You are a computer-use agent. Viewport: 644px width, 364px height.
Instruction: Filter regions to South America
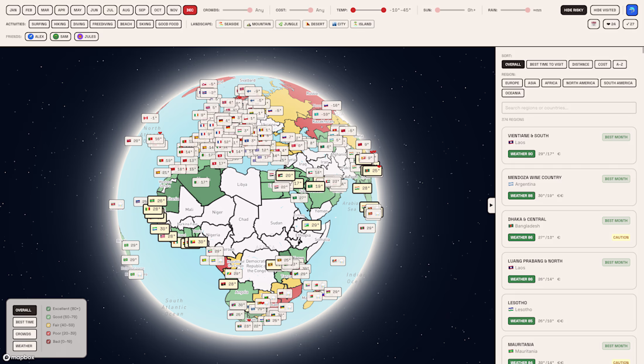click(618, 83)
